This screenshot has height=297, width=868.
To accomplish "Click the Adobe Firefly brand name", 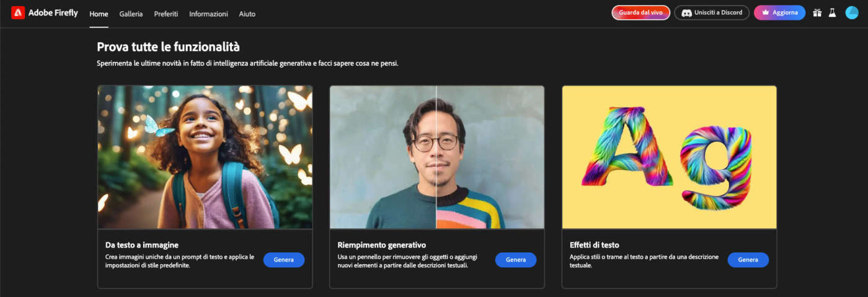I will point(53,12).
